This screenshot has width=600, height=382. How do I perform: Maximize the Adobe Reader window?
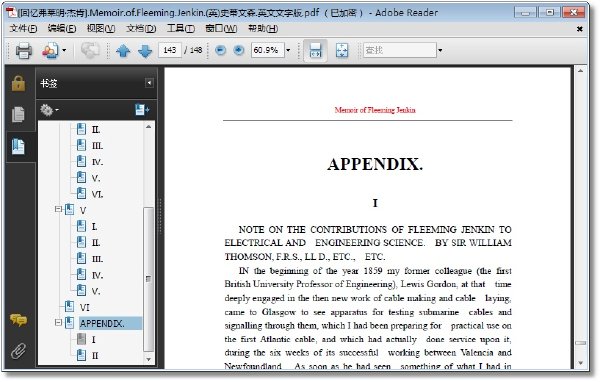pyautogui.click(x=549, y=13)
